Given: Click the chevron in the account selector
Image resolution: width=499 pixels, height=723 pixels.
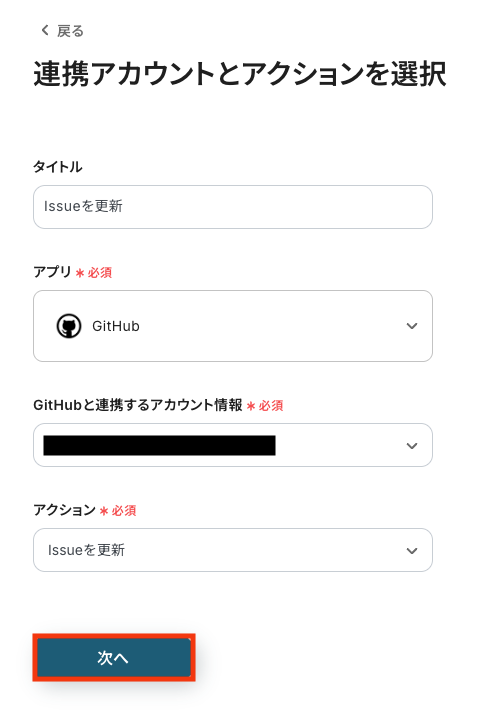Looking at the screenshot, I should (x=412, y=446).
